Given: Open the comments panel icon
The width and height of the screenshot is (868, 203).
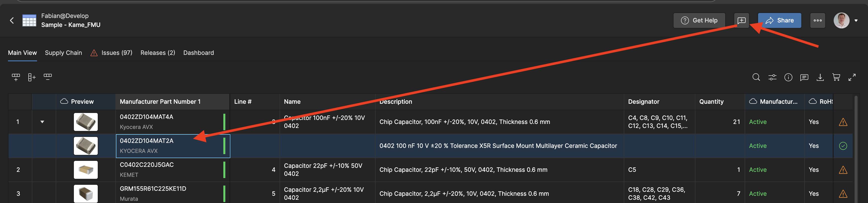Looking at the screenshot, I should click(804, 77).
